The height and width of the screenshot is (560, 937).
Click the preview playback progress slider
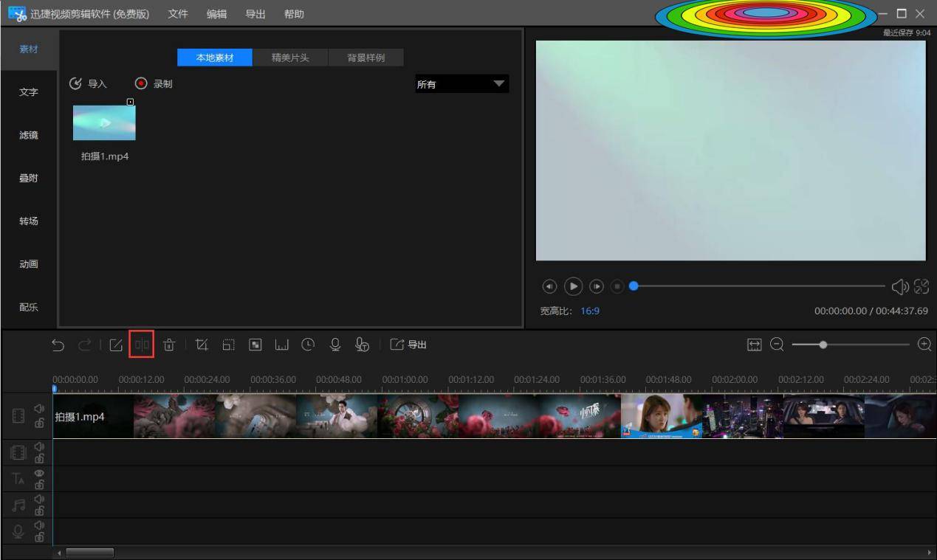pyautogui.click(x=758, y=286)
